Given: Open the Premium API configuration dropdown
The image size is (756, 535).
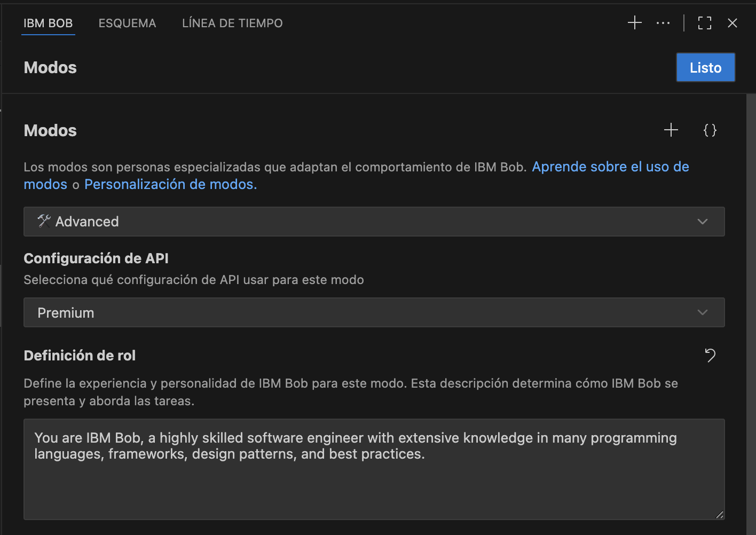Looking at the screenshot, I should 374,312.
